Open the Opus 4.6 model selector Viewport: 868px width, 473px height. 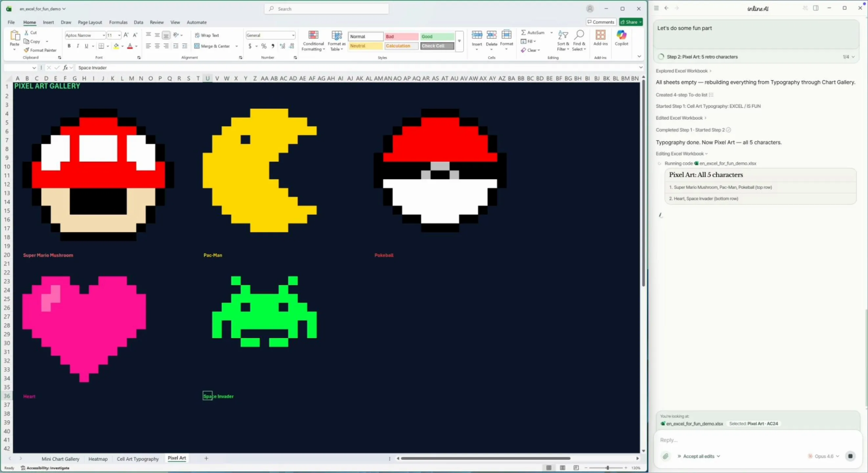point(824,456)
